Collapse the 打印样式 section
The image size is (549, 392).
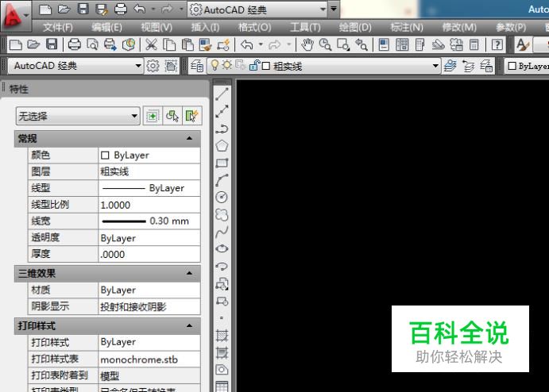pyautogui.click(x=189, y=325)
